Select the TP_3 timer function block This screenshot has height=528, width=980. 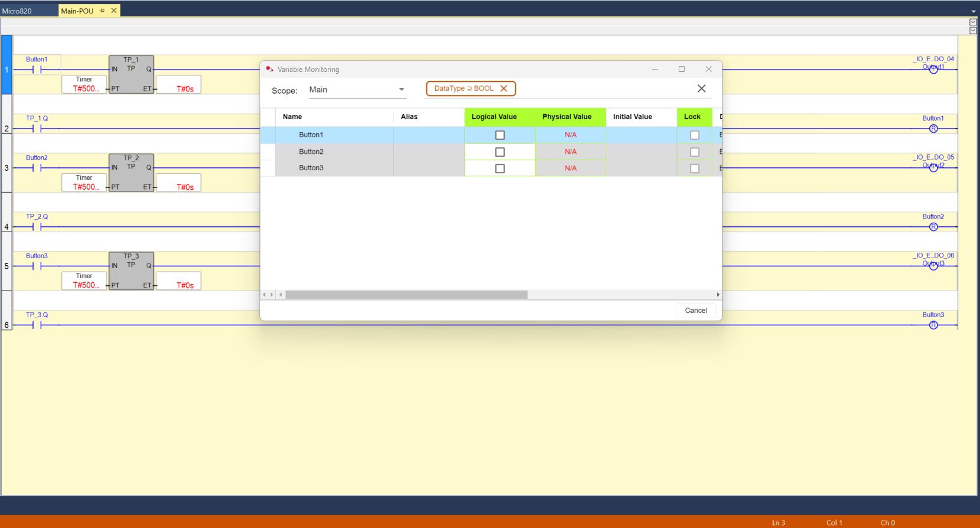(x=131, y=271)
